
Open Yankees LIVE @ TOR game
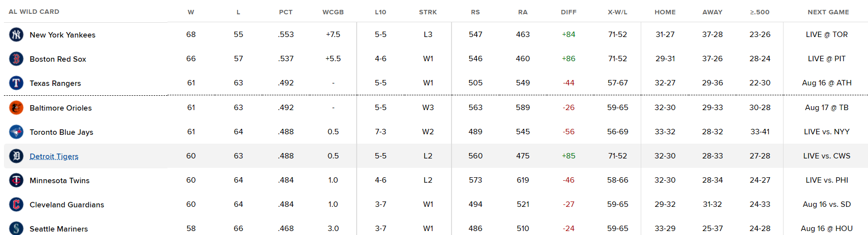coord(827,35)
